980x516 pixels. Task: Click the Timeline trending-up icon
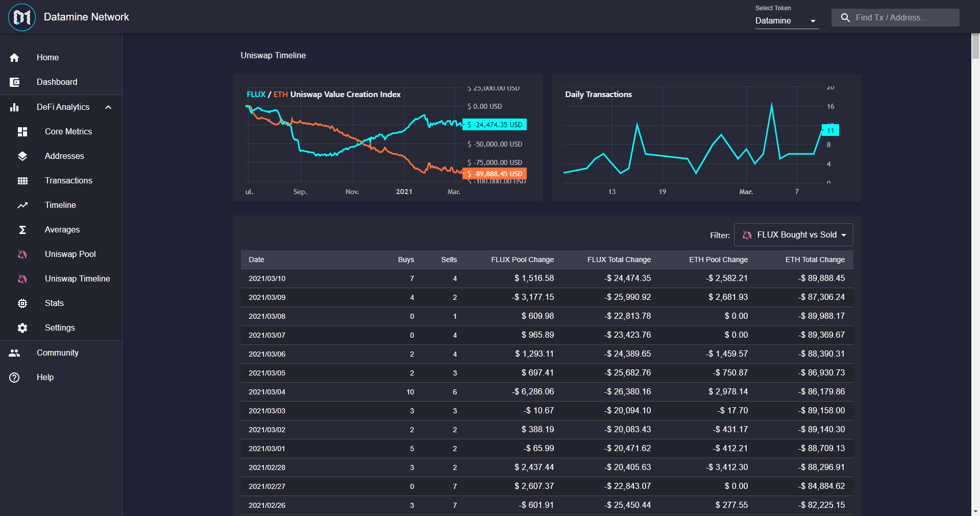(x=22, y=205)
